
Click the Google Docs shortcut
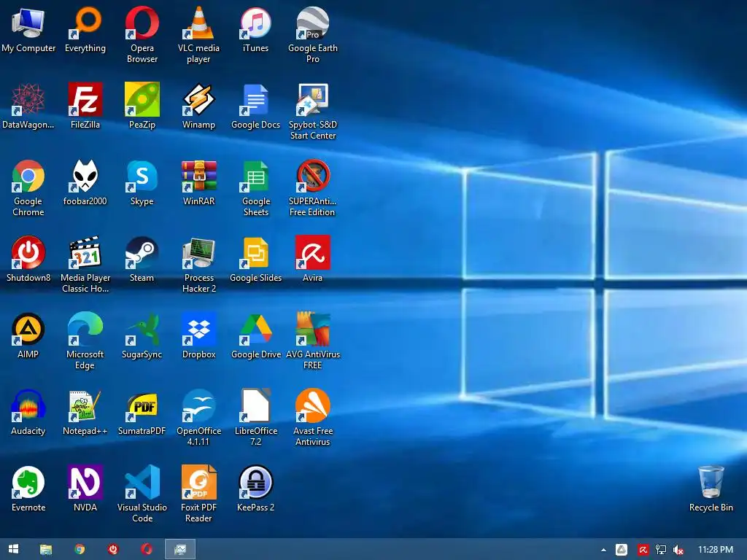click(x=256, y=106)
